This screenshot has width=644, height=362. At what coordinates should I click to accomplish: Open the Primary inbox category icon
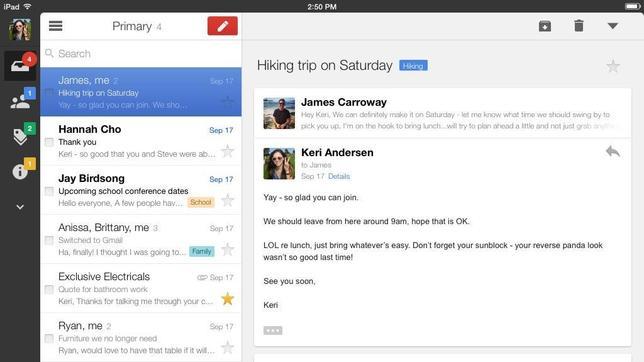pyautogui.click(x=20, y=66)
